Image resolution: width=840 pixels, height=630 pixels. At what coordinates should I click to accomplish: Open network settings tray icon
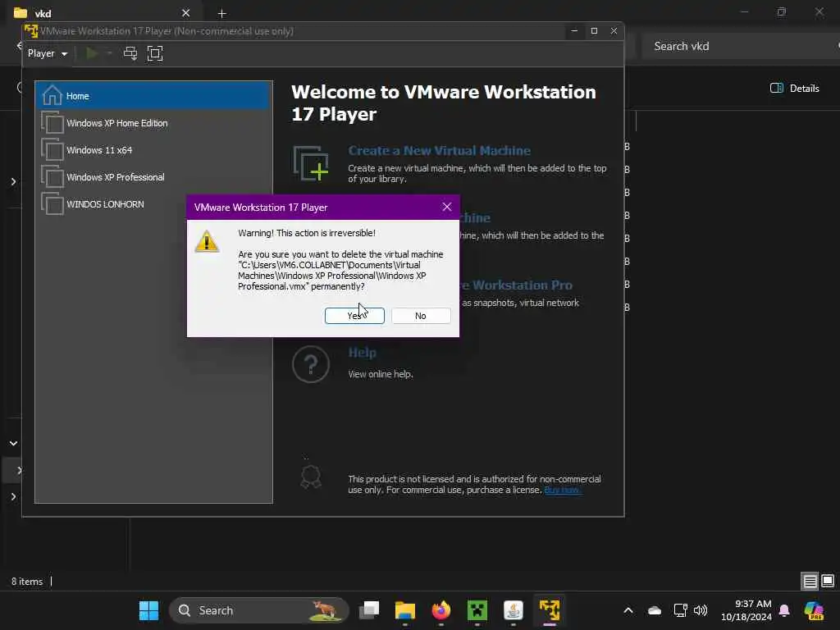tap(680, 610)
